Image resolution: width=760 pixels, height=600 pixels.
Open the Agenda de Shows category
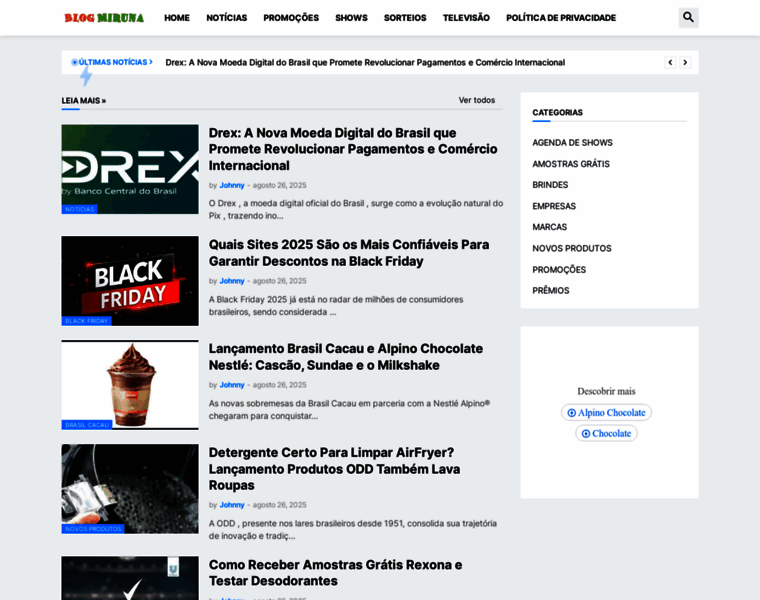(x=572, y=143)
